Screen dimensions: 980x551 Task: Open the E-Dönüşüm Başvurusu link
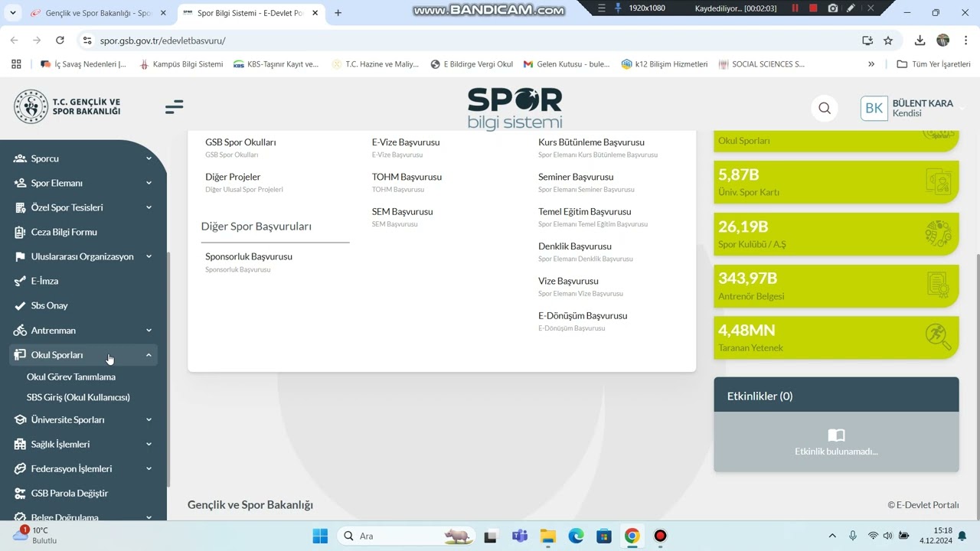[583, 315]
